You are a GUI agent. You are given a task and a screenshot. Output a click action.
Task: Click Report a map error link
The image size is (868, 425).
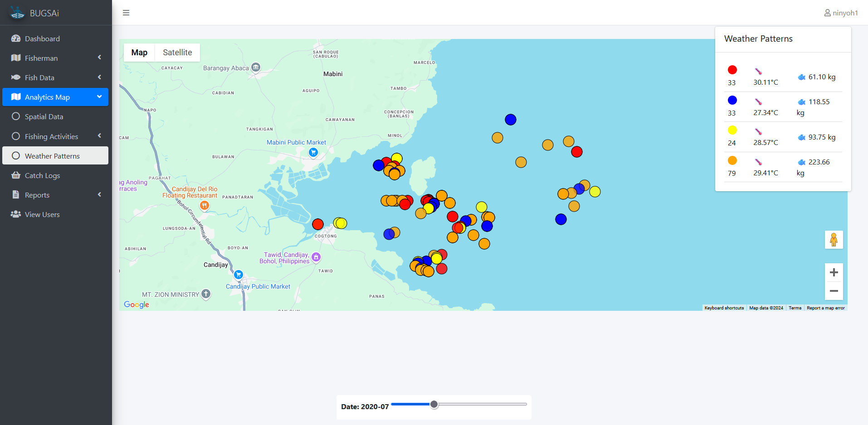(825, 308)
